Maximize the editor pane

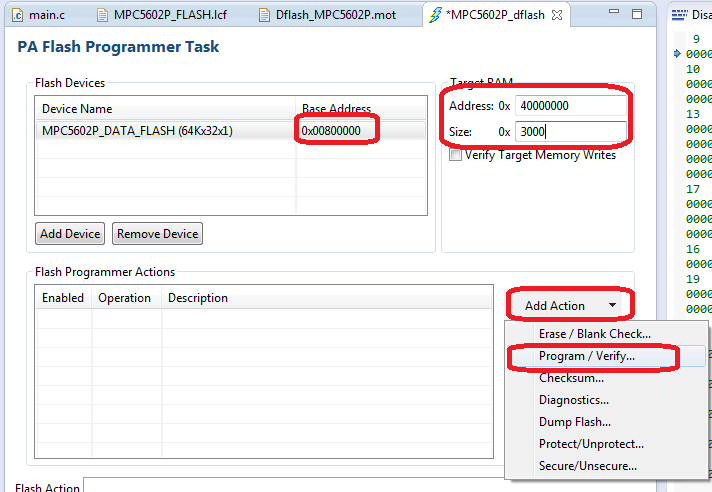click(636, 14)
